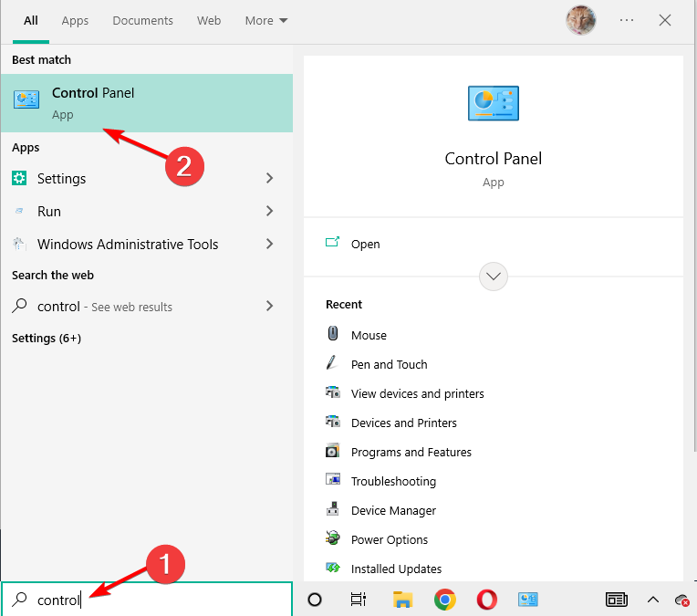Open News and interests taskbar icon

(x=616, y=600)
